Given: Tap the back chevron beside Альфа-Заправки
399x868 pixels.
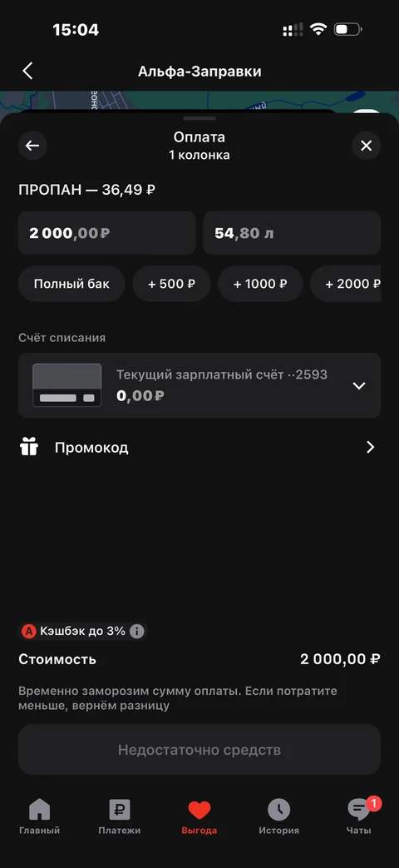Looking at the screenshot, I should tap(27, 71).
